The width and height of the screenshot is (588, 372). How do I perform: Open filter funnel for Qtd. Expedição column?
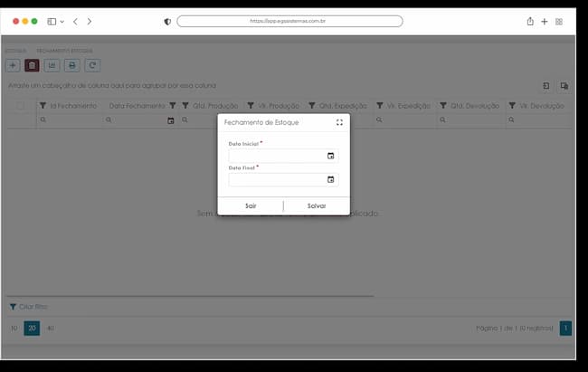click(311, 106)
